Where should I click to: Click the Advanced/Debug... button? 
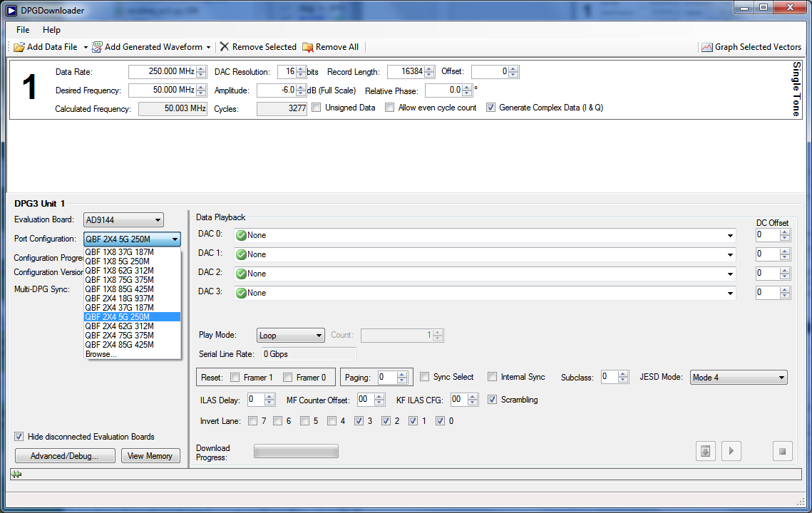[x=65, y=456]
